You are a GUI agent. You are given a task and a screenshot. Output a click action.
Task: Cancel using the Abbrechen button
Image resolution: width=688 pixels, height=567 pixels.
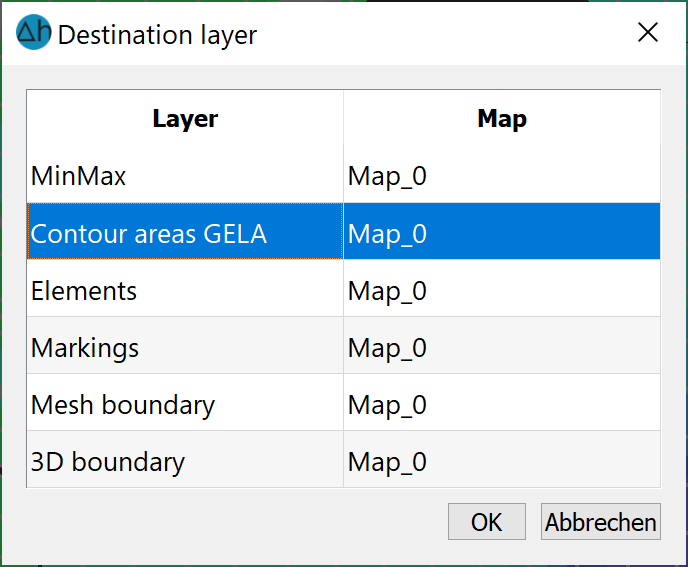coord(601,521)
